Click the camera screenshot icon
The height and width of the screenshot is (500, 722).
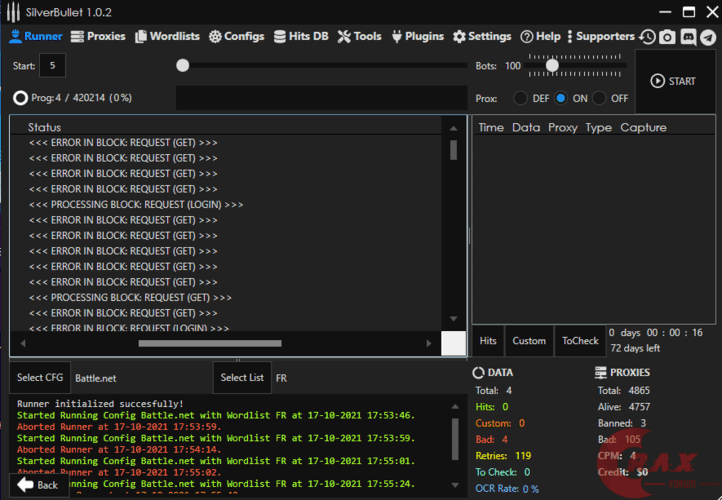point(667,37)
